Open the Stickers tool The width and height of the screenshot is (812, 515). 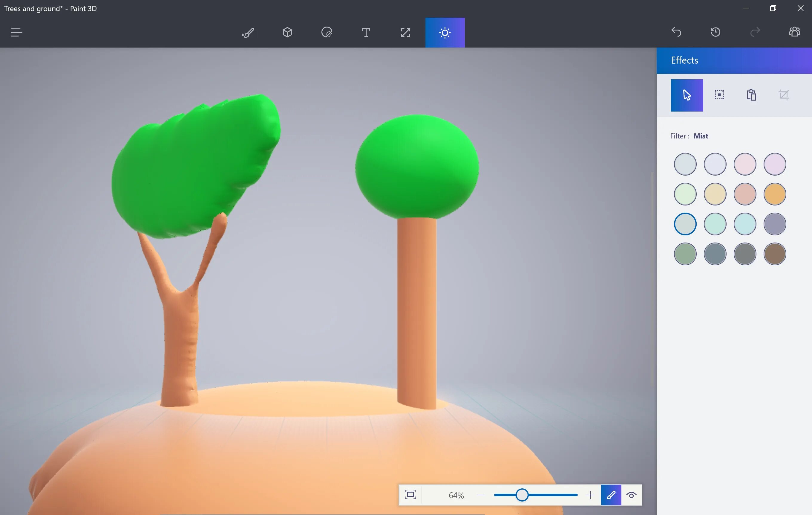pos(327,33)
